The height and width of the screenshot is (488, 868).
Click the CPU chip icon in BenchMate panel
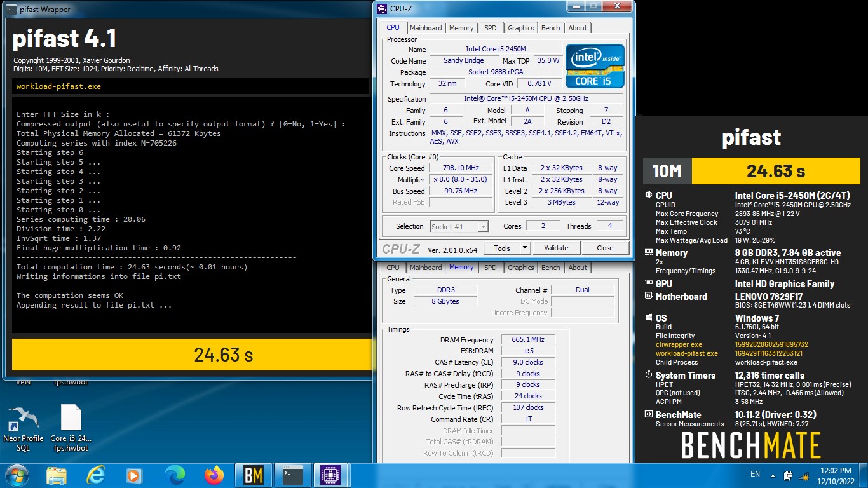pyautogui.click(x=648, y=196)
